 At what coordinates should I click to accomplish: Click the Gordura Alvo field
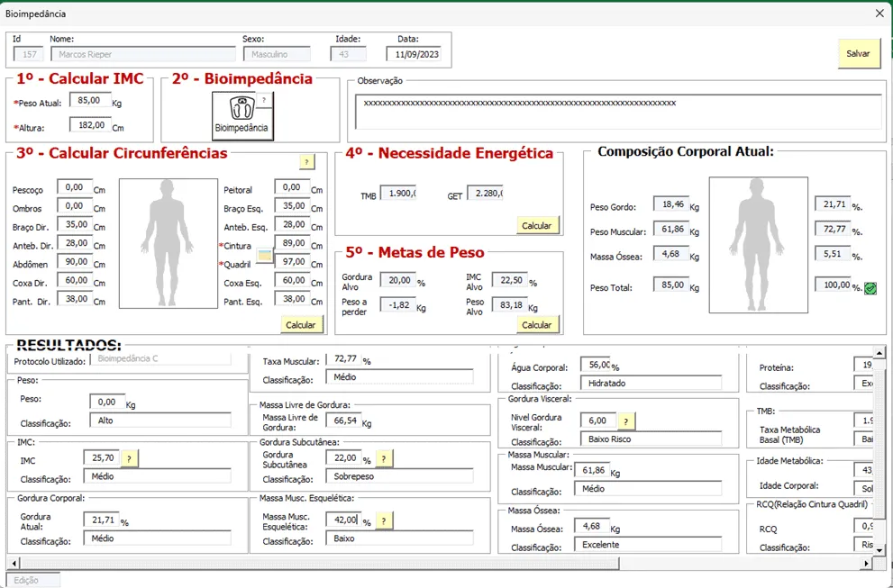tap(398, 280)
